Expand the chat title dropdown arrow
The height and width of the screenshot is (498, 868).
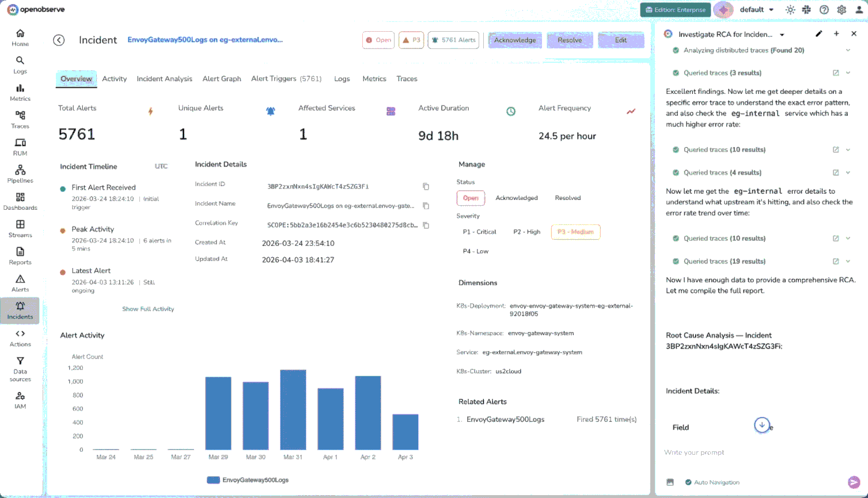point(782,35)
